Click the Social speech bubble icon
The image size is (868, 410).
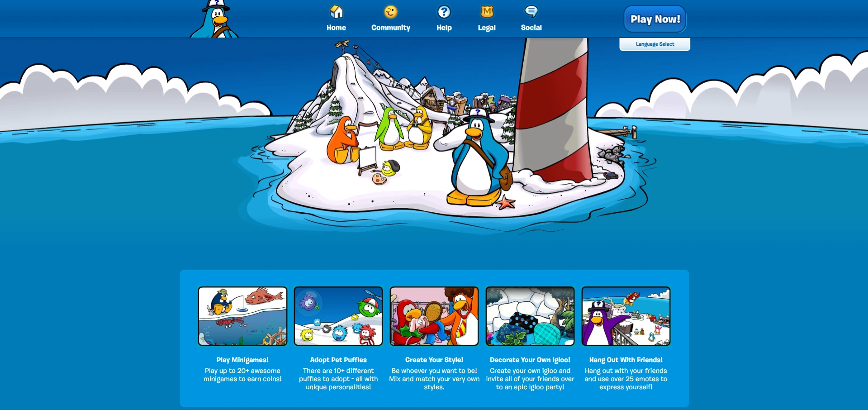coord(531,11)
